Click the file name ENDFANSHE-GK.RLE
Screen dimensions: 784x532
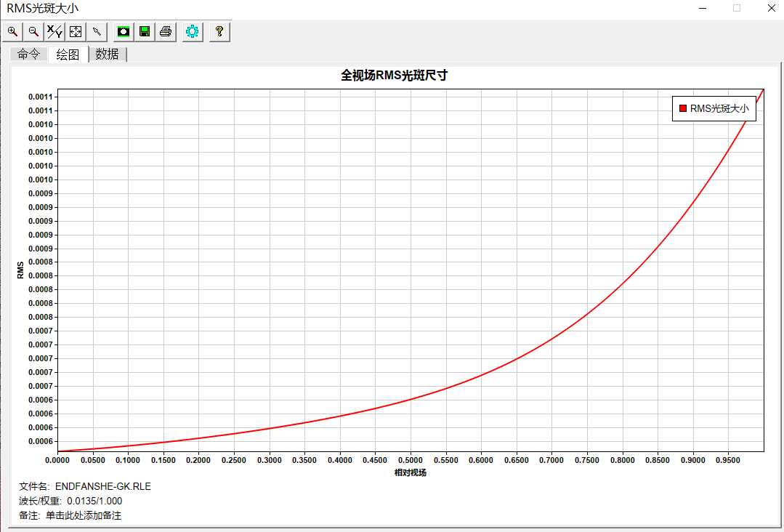coord(103,486)
